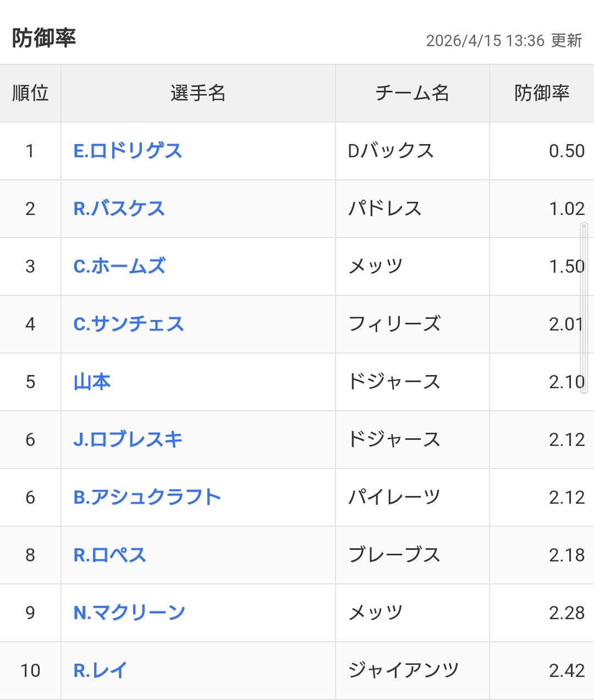The width and height of the screenshot is (594, 700).
Task: Click the ジャイアンツ team cell
Action: (403, 670)
